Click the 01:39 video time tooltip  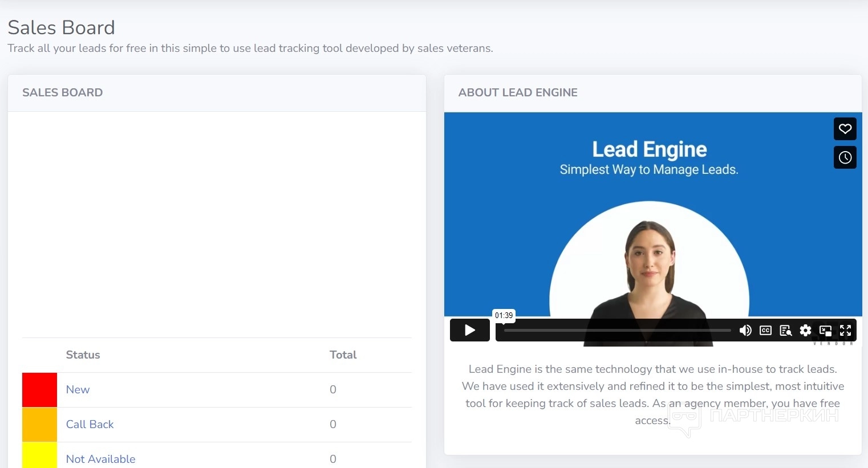(x=504, y=315)
